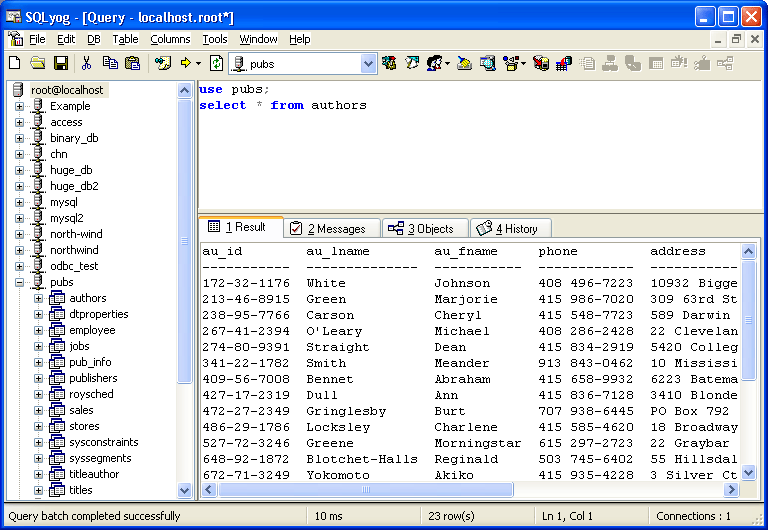Screen dimensions: 768x530
Task: Click the sales table icon
Action: pos(57,410)
